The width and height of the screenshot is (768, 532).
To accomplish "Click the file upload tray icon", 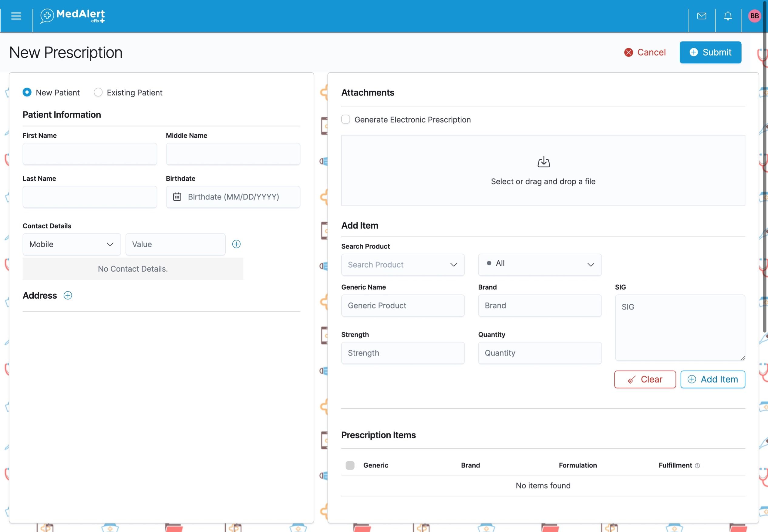I will (544, 162).
